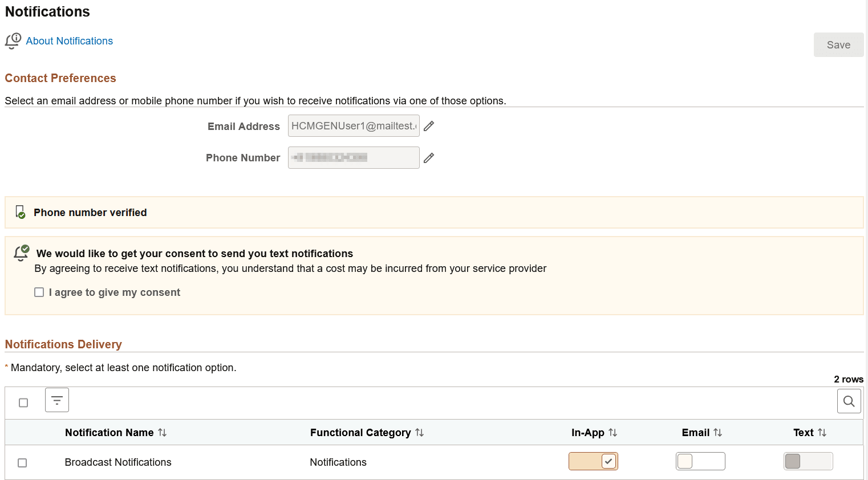Select all rows with the header checkbox

point(23,402)
